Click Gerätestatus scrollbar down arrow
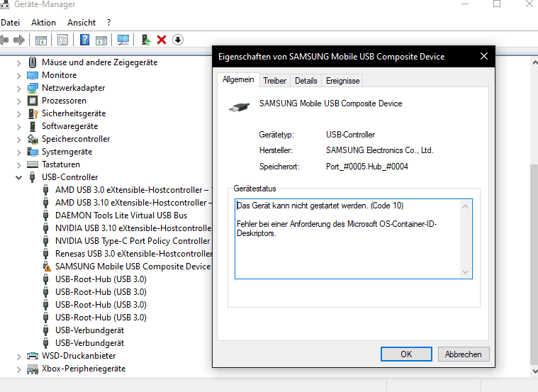Screen dimensions: 538x392 click(x=465, y=272)
